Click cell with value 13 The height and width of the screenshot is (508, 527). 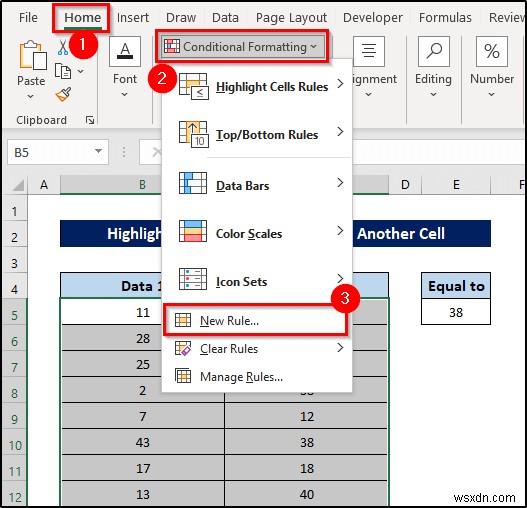tap(143, 494)
